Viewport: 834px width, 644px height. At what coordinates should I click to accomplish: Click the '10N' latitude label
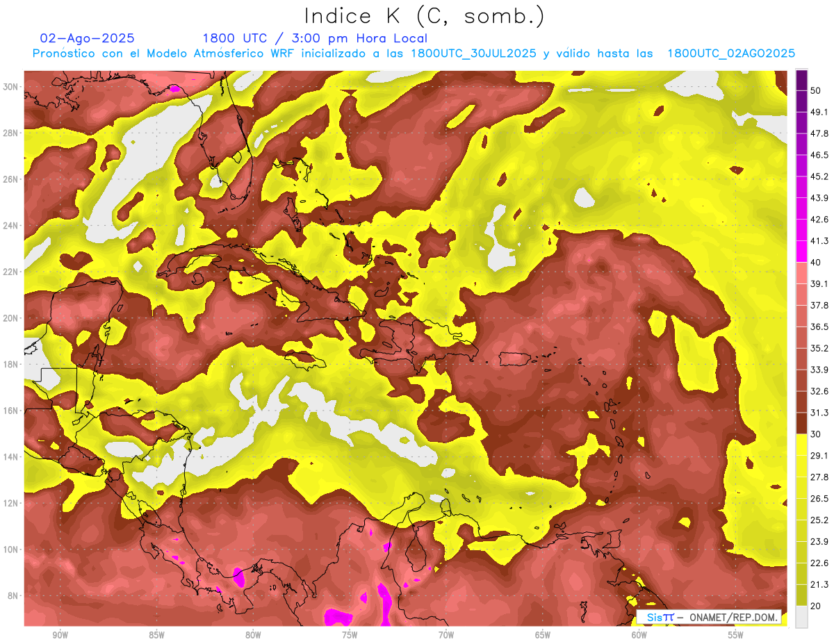pos(11,550)
